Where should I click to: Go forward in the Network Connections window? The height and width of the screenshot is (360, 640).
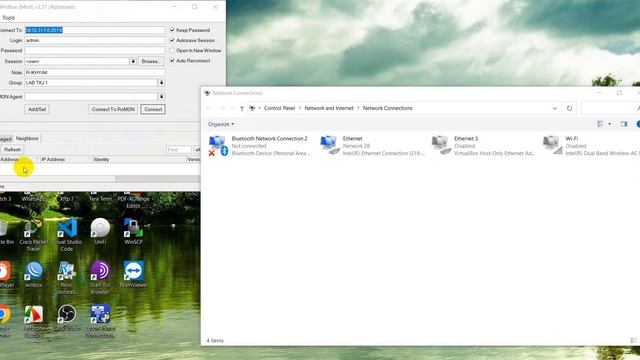(x=222, y=108)
